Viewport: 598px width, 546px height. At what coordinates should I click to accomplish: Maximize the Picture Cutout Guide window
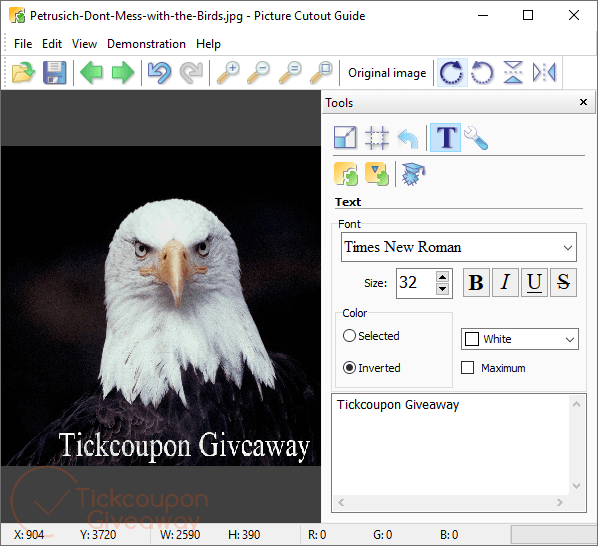coord(528,16)
